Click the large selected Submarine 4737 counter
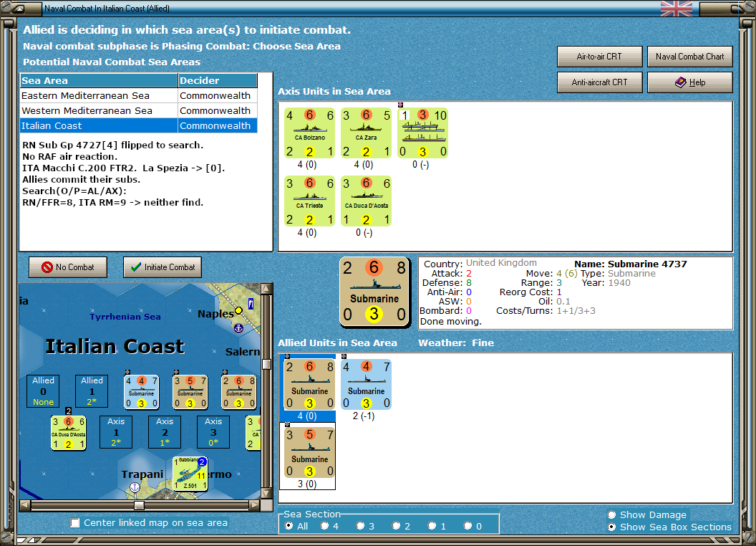 [374, 292]
